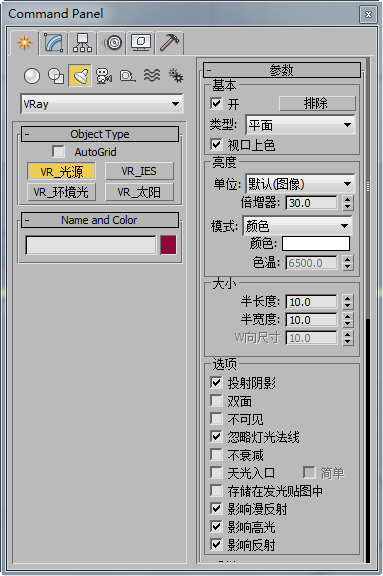383x576 pixels.
Task: Open the dark red object color swatch
Action: click(x=168, y=245)
